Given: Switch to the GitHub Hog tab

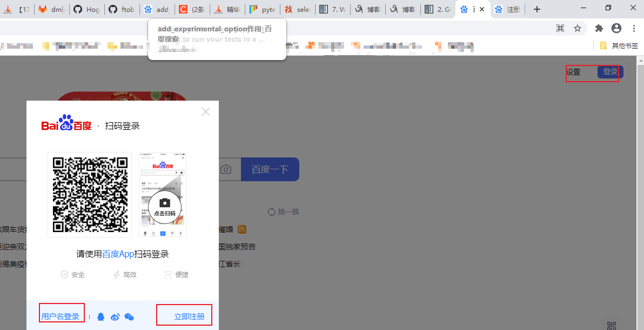Looking at the screenshot, I should pyautogui.click(x=87, y=9).
